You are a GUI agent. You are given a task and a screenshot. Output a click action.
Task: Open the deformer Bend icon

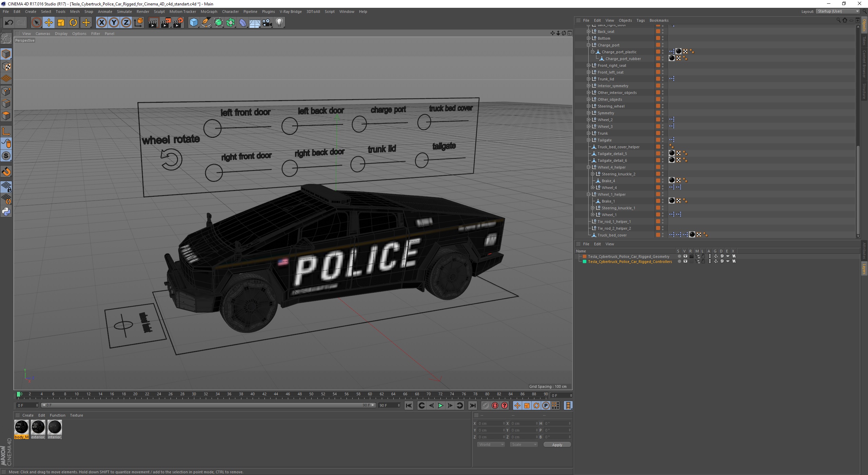point(243,22)
